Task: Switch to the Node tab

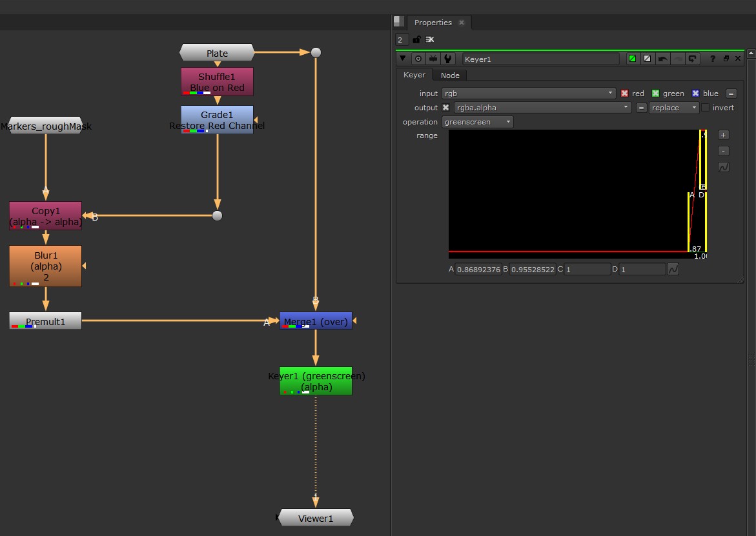Action: tap(450, 75)
